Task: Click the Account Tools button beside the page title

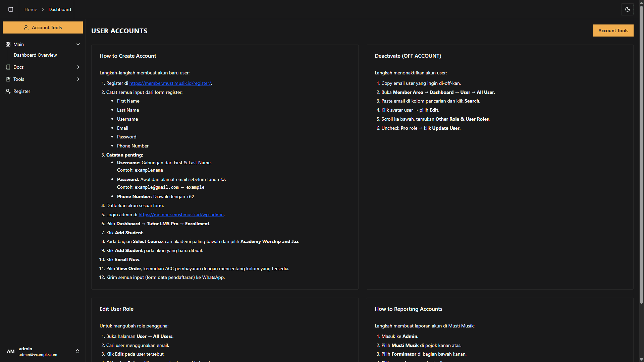Action: tap(613, 31)
